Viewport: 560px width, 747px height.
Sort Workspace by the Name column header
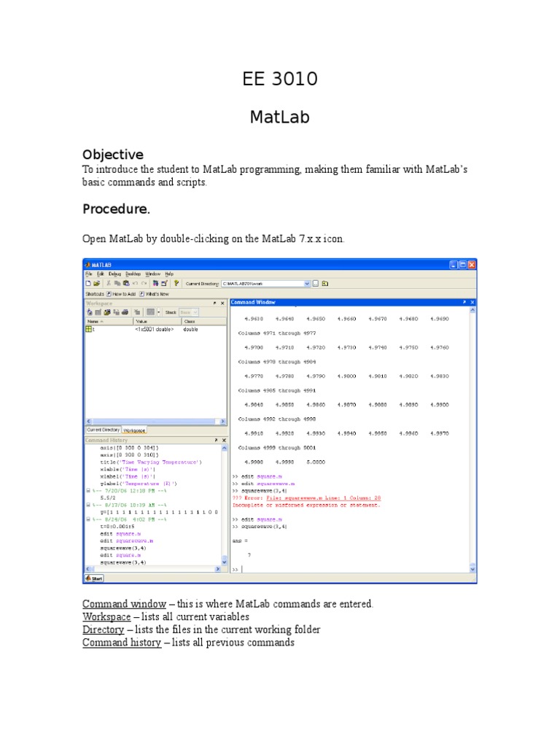pyautogui.click(x=109, y=322)
